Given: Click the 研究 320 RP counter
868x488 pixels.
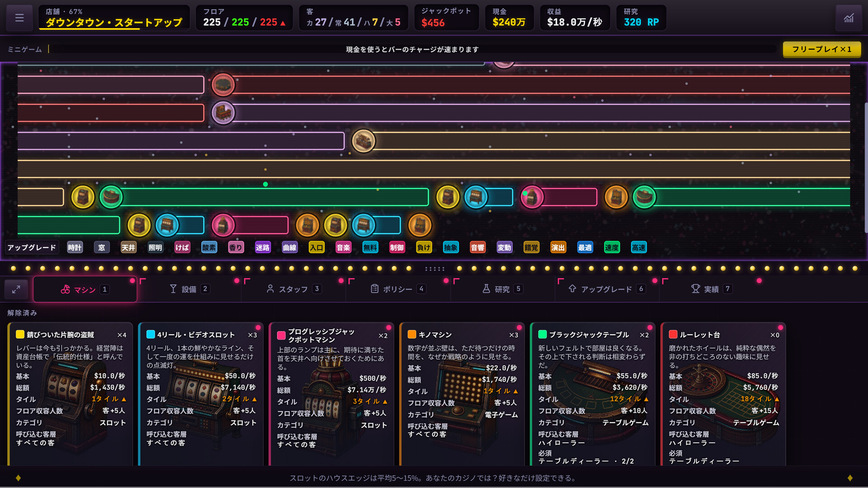Looking at the screenshot, I should (x=641, y=18).
